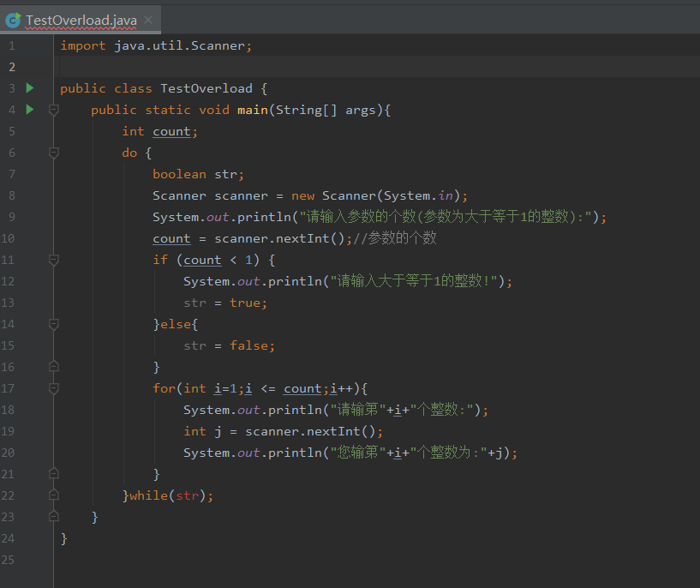700x588 pixels.
Task: Click the main method name on line 4
Action: (x=253, y=110)
